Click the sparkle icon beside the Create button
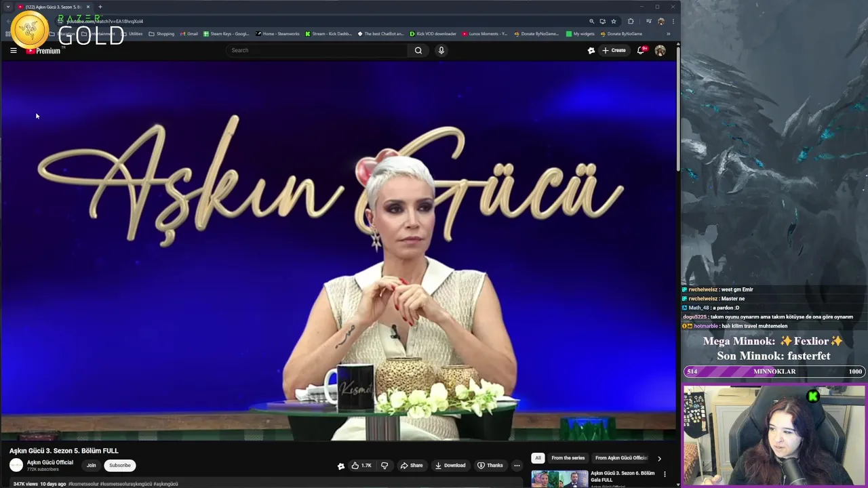This screenshot has height=488, width=868. [x=591, y=50]
